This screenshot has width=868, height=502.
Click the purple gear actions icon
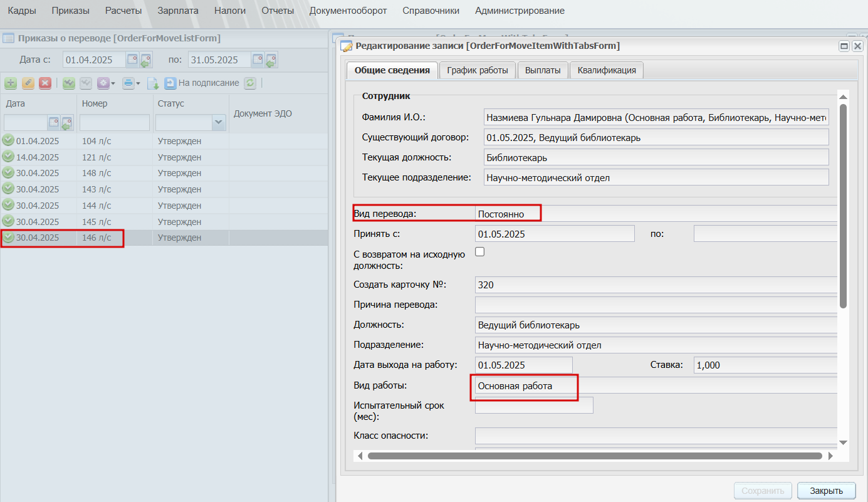(103, 83)
